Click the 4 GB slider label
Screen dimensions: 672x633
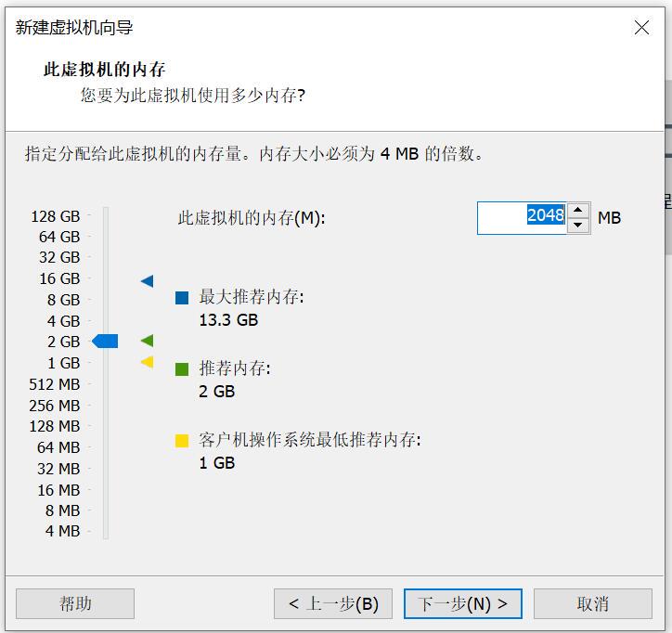[x=63, y=321]
